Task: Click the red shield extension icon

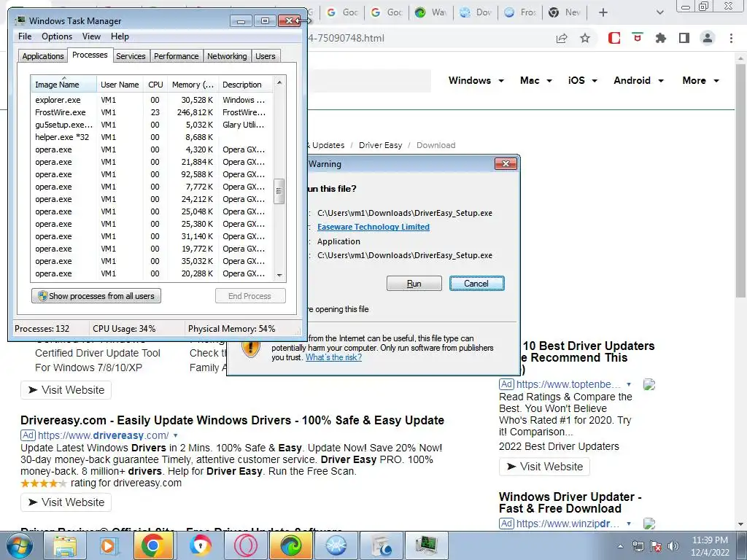Action: click(638, 37)
